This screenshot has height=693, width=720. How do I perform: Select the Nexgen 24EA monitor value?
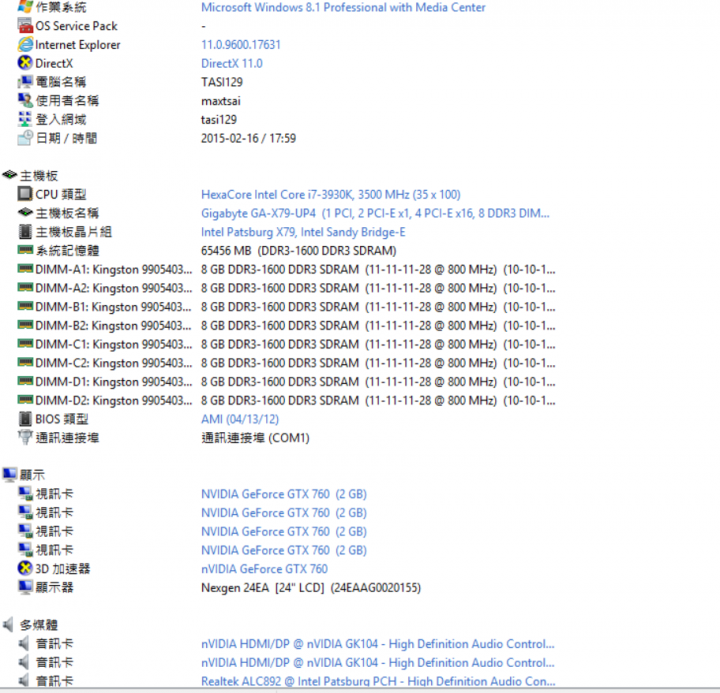[x=311, y=587]
